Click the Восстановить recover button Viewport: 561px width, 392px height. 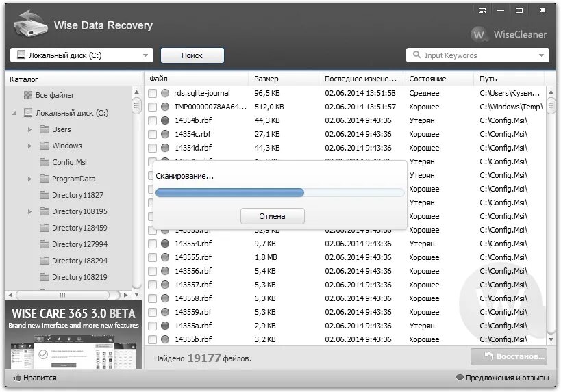[509, 356]
